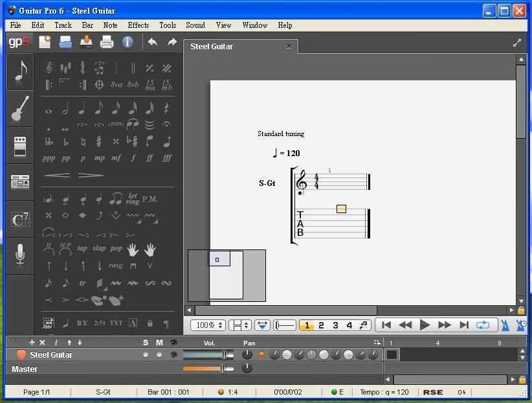Viewport: 532px width, 403px height.
Task: Toggle visibility eye of Steel Guitar track
Action: click(x=174, y=355)
